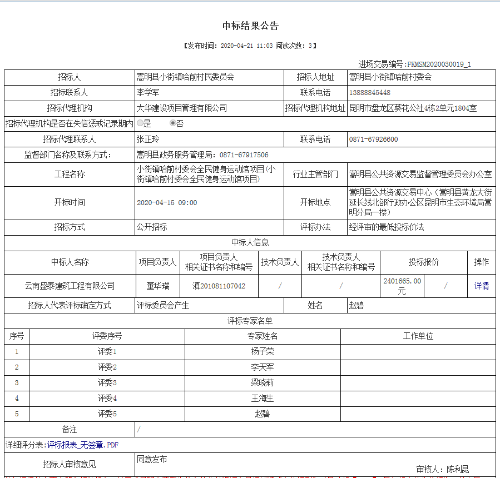
Task: Select the 否 radio button
Action: click(x=173, y=123)
